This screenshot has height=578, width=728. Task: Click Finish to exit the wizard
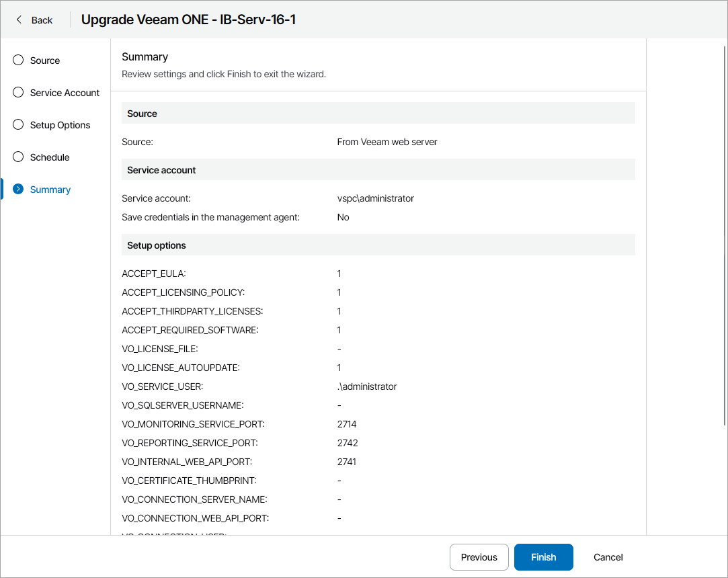543,557
